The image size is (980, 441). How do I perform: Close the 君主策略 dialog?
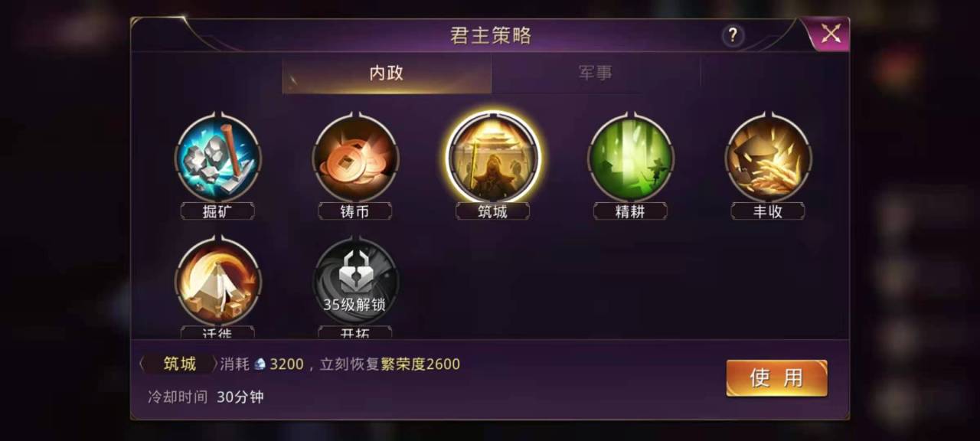(x=830, y=34)
